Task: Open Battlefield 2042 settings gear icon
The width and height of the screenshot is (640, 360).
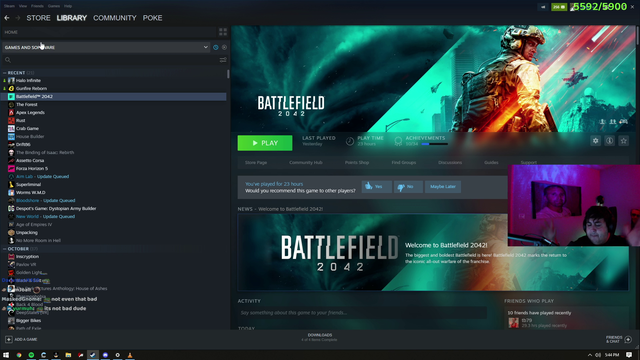Action: pyautogui.click(x=596, y=141)
